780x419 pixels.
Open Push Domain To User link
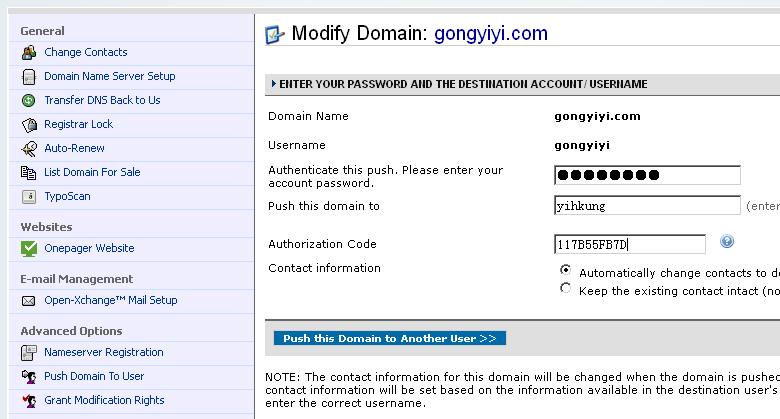(x=94, y=376)
